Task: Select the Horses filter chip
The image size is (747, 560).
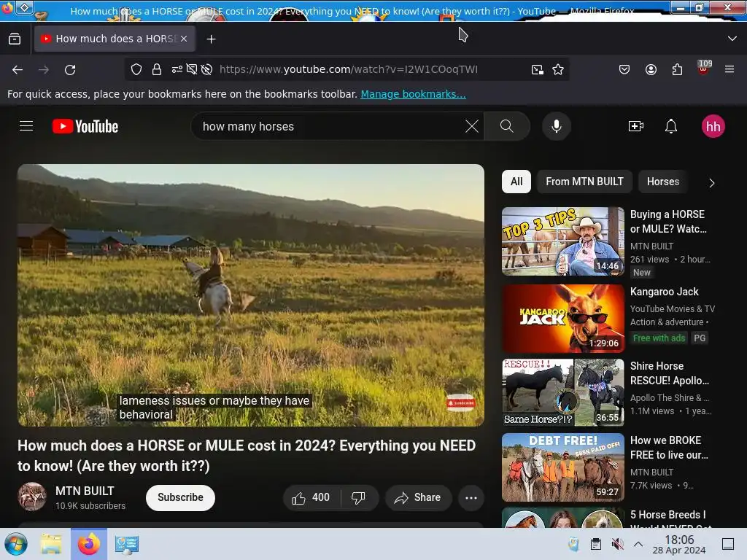Action: click(x=662, y=182)
